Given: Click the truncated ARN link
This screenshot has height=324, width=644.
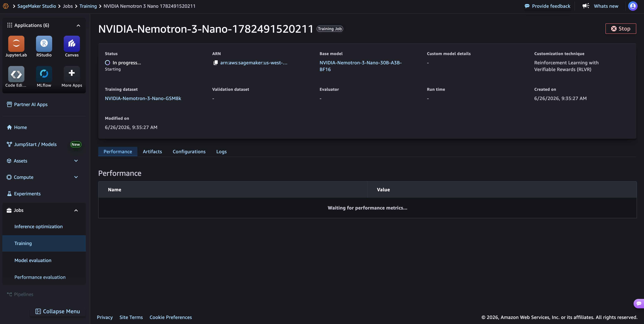Looking at the screenshot, I should [254, 62].
